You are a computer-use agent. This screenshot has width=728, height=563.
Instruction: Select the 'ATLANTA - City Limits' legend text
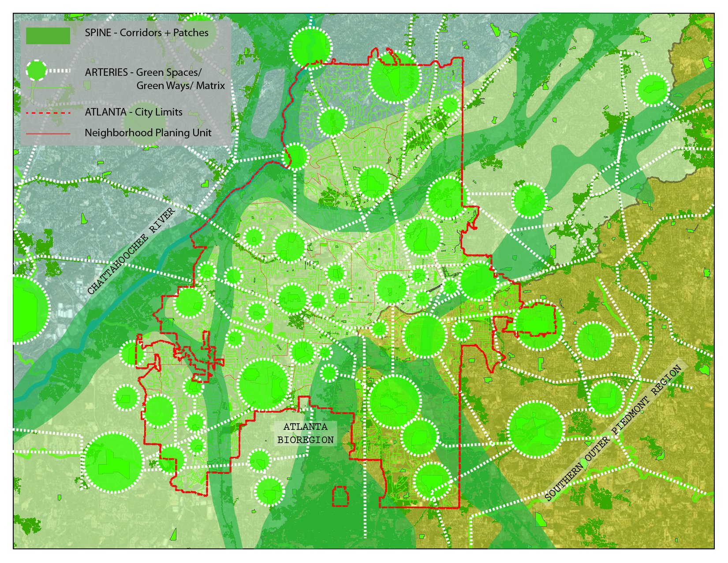[x=133, y=112]
